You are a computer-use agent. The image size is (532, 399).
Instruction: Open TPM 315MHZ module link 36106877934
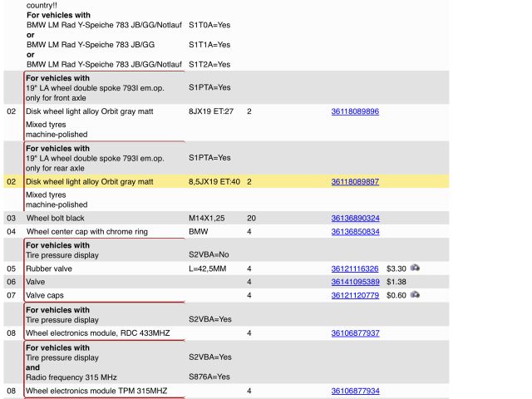[355, 391]
